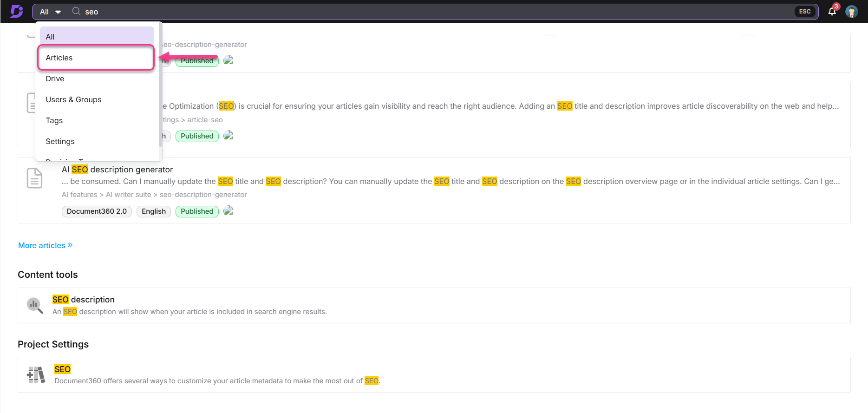Click the ESC button to close search
Image resolution: width=868 pixels, height=413 pixels.
[805, 12]
